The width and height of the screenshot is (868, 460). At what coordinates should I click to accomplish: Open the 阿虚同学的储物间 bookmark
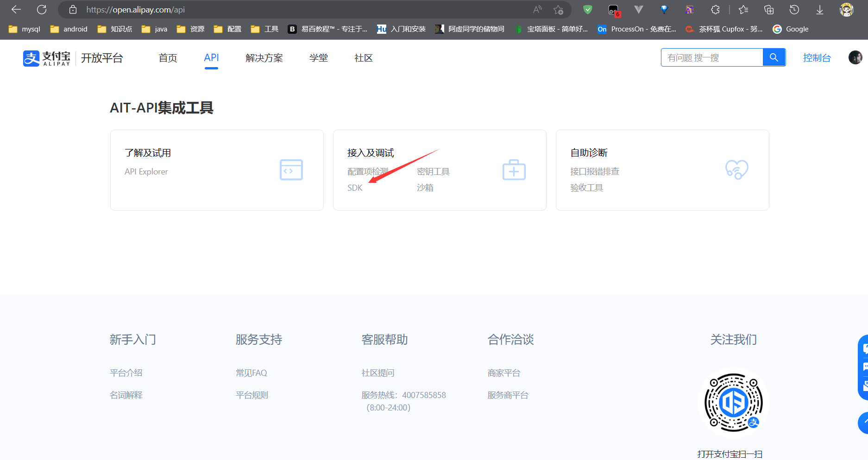point(470,29)
